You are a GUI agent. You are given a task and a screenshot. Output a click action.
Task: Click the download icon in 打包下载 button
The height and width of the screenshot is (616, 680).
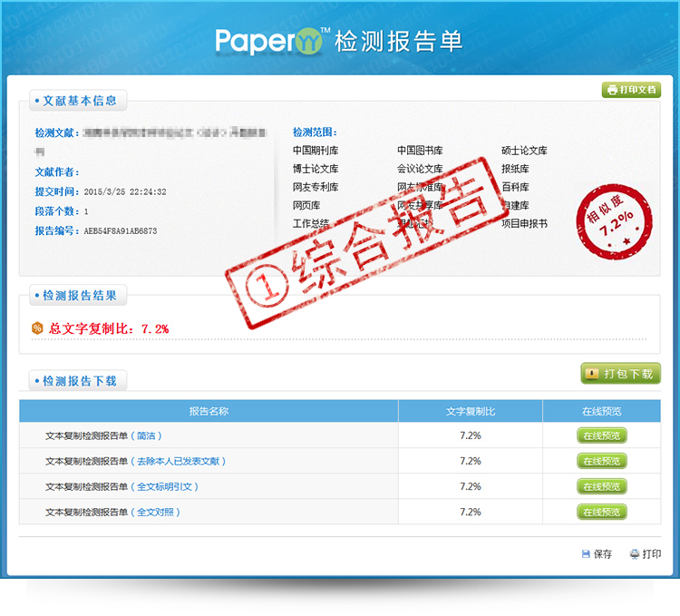pos(591,374)
